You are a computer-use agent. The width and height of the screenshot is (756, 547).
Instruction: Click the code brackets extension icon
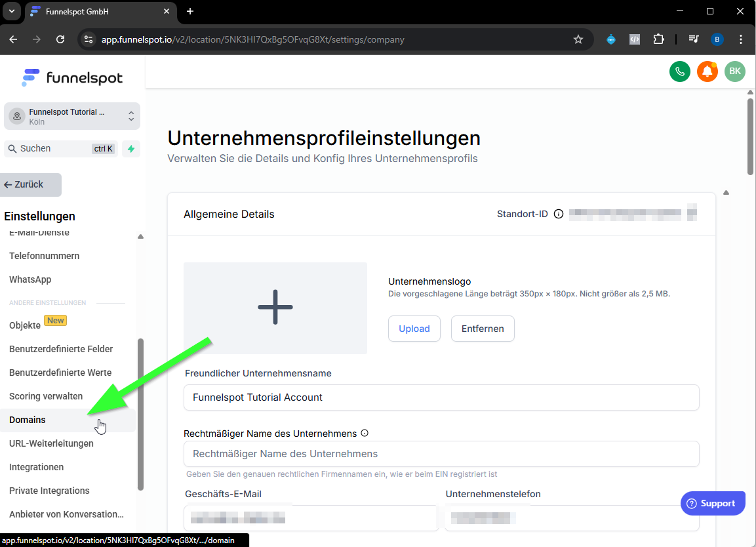click(635, 39)
